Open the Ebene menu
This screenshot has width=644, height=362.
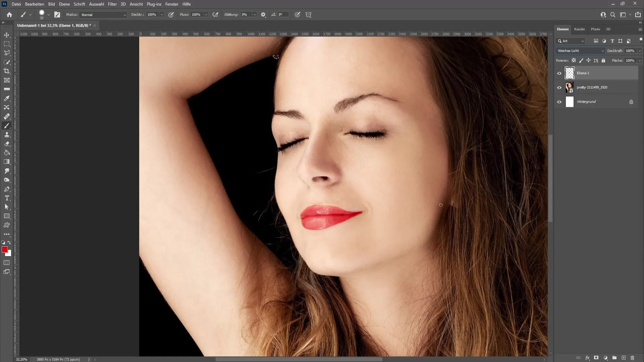click(x=64, y=4)
